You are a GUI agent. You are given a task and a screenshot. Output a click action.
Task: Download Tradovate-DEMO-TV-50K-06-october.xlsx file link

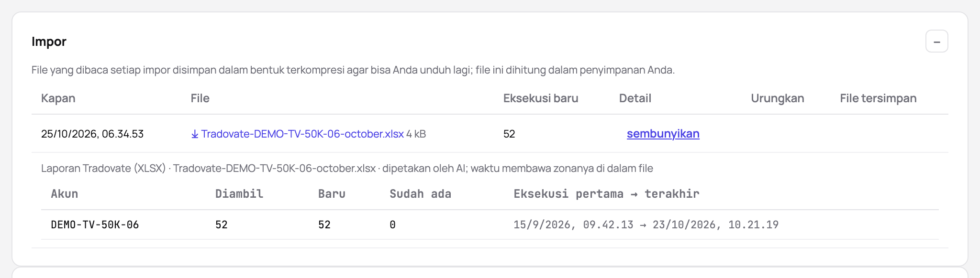(x=297, y=134)
